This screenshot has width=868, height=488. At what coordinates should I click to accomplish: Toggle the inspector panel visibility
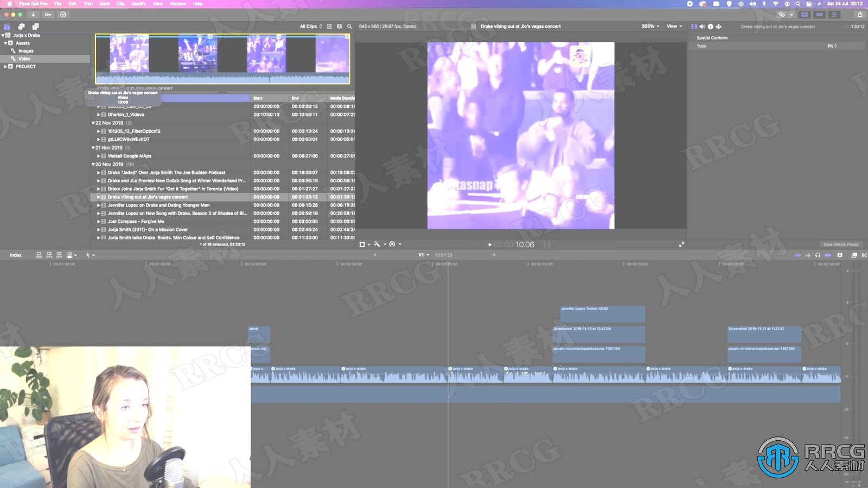tap(834, 15)
